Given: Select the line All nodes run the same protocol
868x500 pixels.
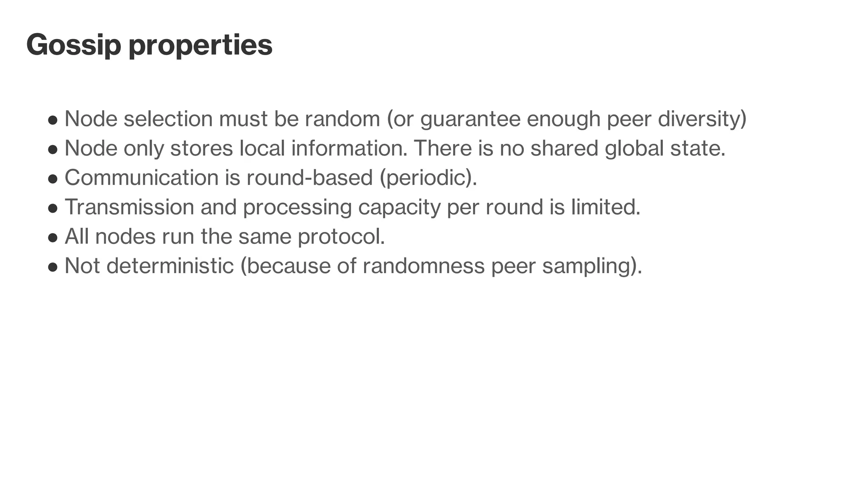Looking at the screenshot, I should 225,237.
